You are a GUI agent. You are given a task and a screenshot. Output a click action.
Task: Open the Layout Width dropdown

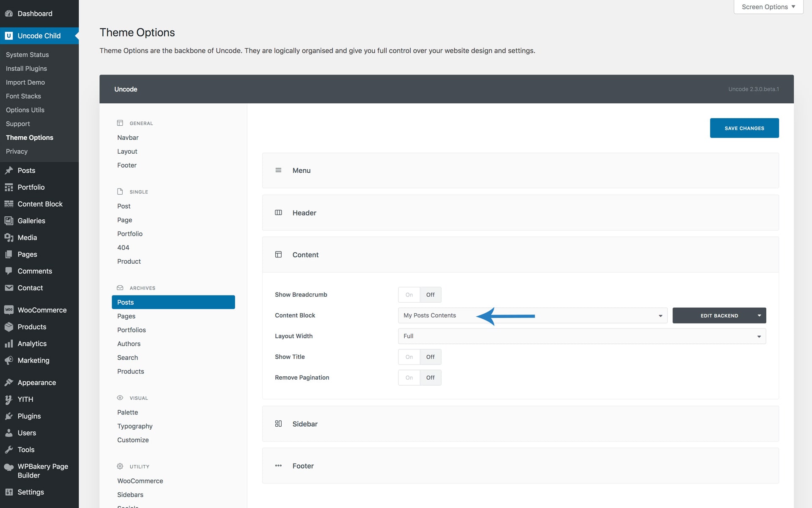click(582, 336)
